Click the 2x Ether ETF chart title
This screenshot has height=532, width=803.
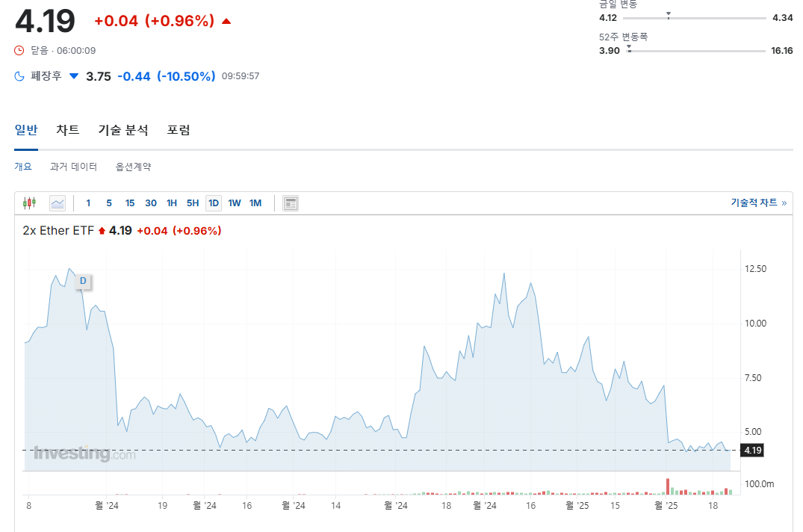pos(58,231)
